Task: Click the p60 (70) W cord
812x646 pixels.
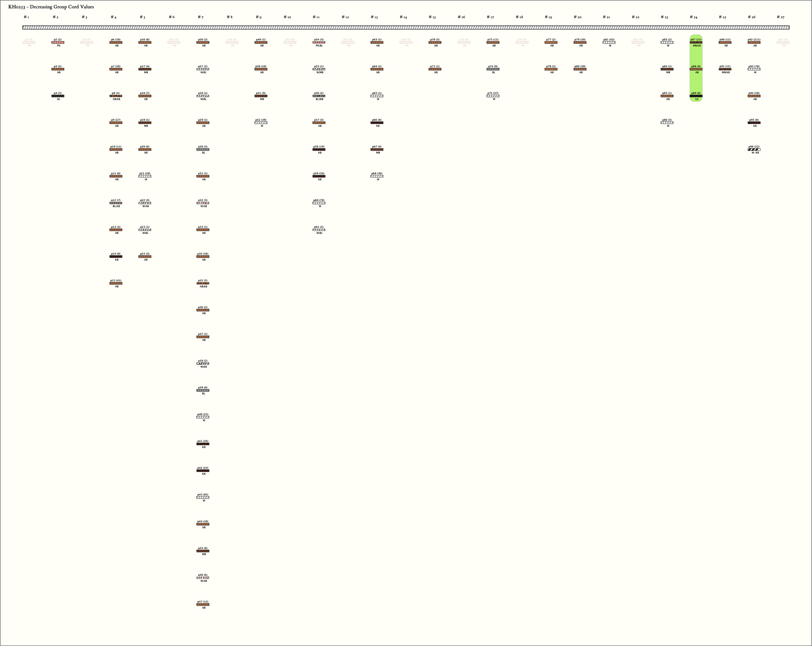Action: click(x=319, y=203)
